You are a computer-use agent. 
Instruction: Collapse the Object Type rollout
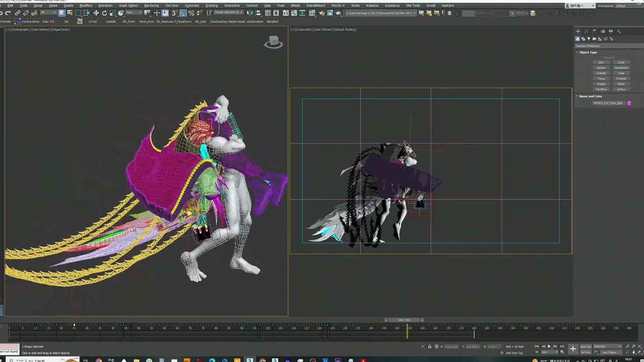click(588, 52)
